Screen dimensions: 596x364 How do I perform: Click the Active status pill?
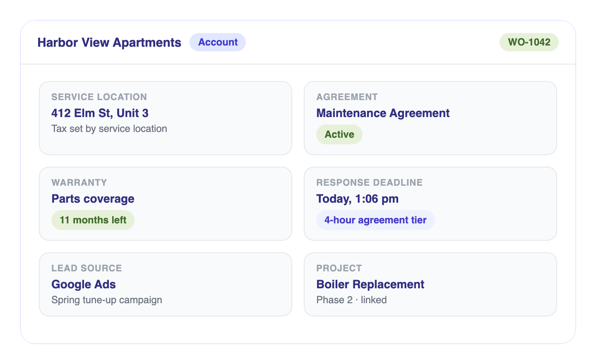pyautogui.click(x=339, y=134)
